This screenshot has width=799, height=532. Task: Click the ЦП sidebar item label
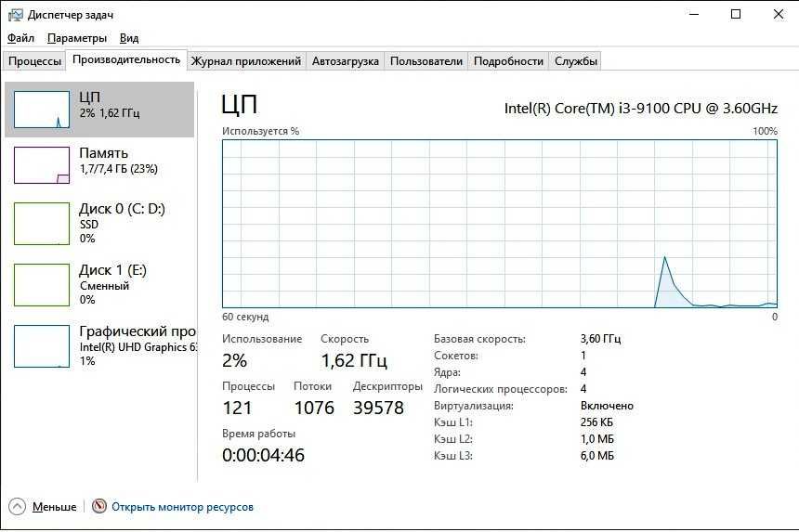(90, 97)
